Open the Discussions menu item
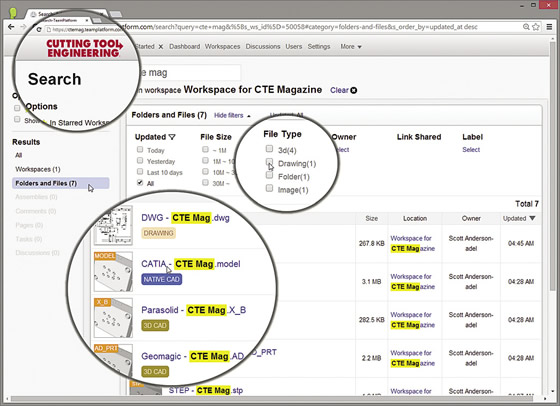The width and height of the screenshot is (560, 406). click(263, 46)
